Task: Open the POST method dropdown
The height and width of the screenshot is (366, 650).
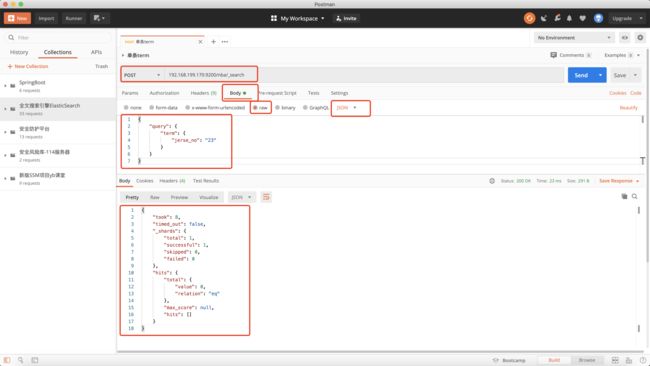Action: (142, 75)
